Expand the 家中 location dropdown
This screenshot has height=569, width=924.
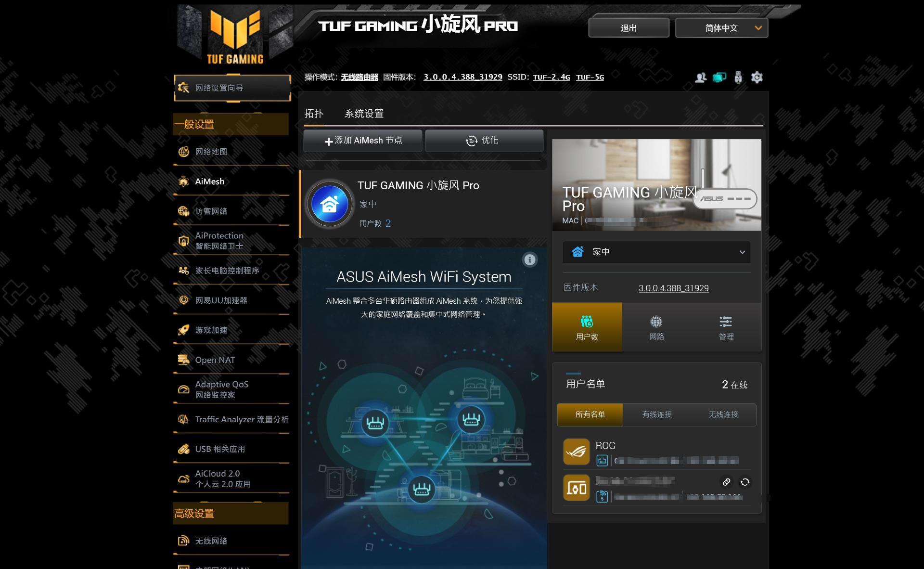(x=656, y=252)
